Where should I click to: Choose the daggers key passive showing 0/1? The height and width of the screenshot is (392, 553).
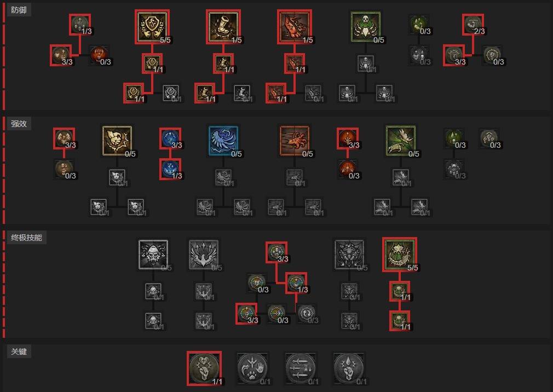(301, 368)
